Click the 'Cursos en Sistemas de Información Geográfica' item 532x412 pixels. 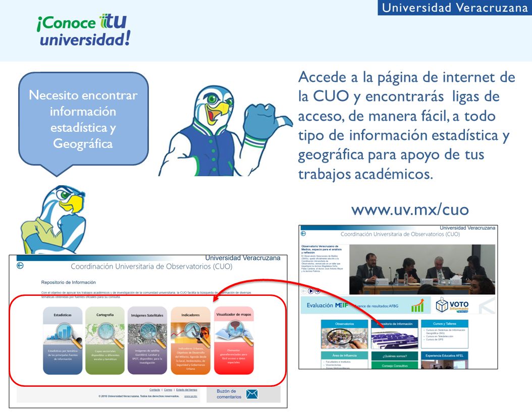446,332
